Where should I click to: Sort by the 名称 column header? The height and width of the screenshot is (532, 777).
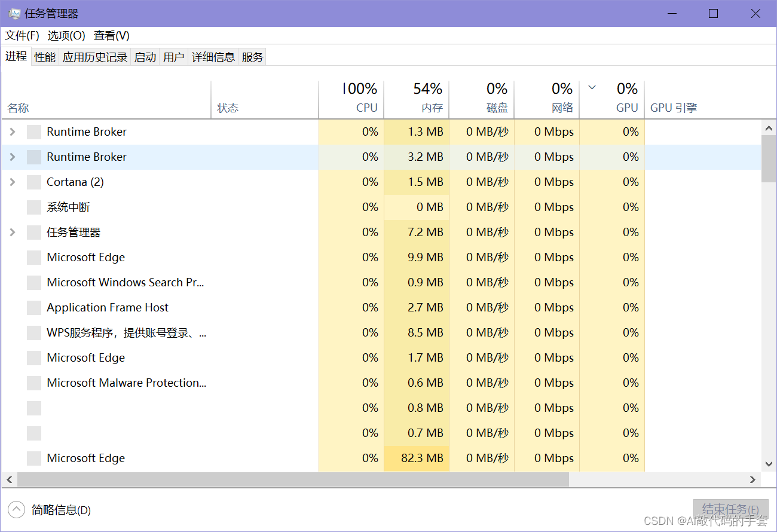(106, 100)
